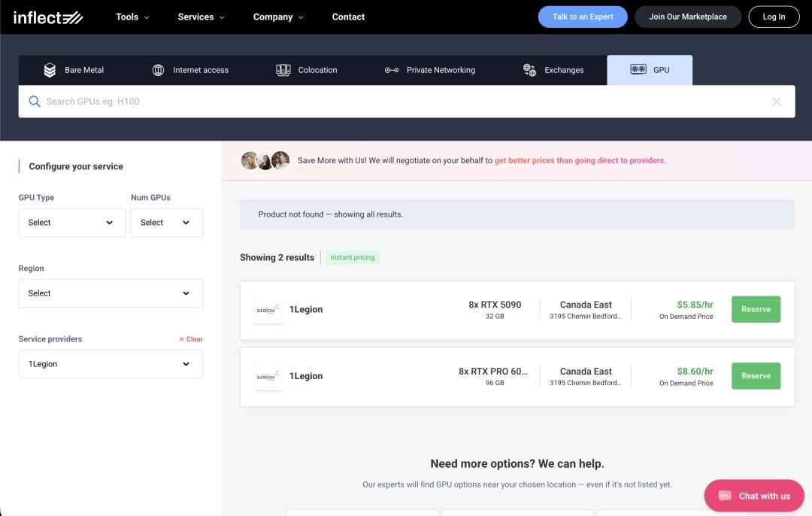Click the Colocation servers icon
This screenshot has height=516, width=812.
[283, 70]
